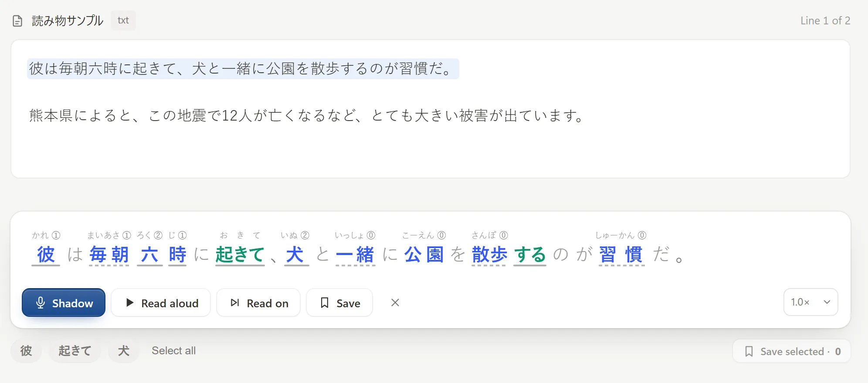Click the word 一緒 in analysis panel
This screenshot has width=868, height=383.
point(355,255)
